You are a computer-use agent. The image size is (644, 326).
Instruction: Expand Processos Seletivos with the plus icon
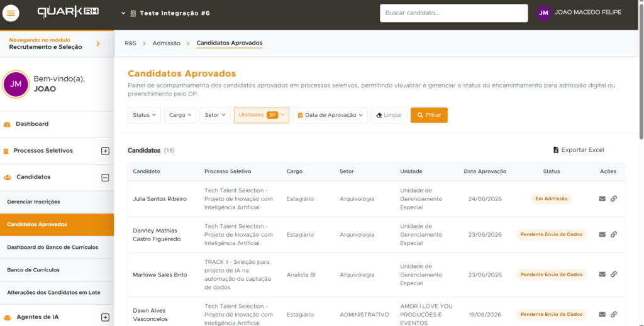pos(105,151)
